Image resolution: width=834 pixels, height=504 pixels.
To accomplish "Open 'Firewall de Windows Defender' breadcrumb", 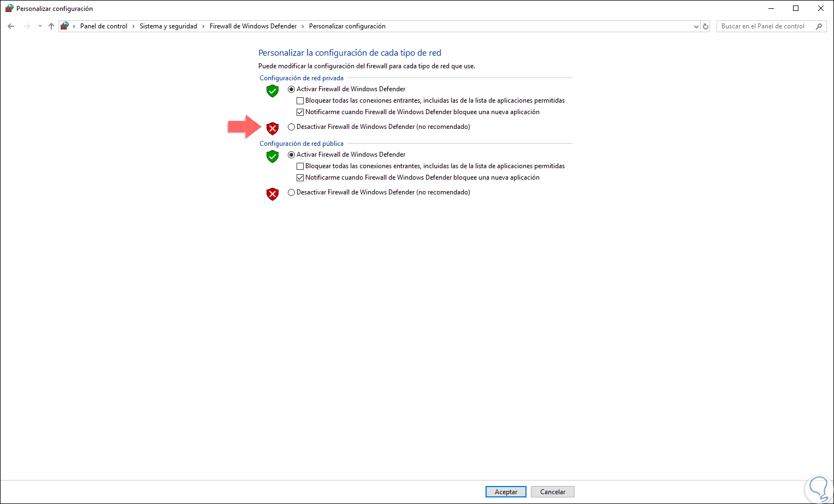I will coord(253,26).
